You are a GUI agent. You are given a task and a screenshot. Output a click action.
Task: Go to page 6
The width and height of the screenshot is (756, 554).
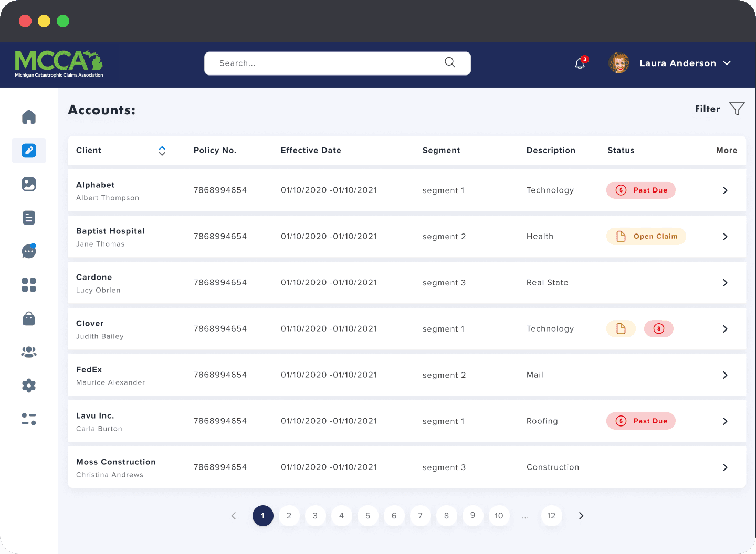[x=394, y=516]
